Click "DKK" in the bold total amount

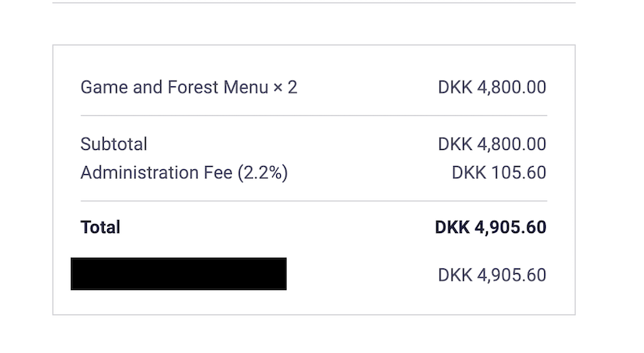coord(452,227)
